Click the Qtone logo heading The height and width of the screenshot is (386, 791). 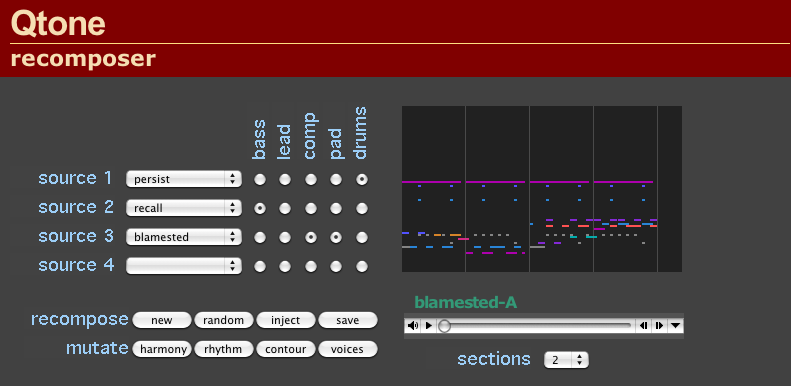58,23
